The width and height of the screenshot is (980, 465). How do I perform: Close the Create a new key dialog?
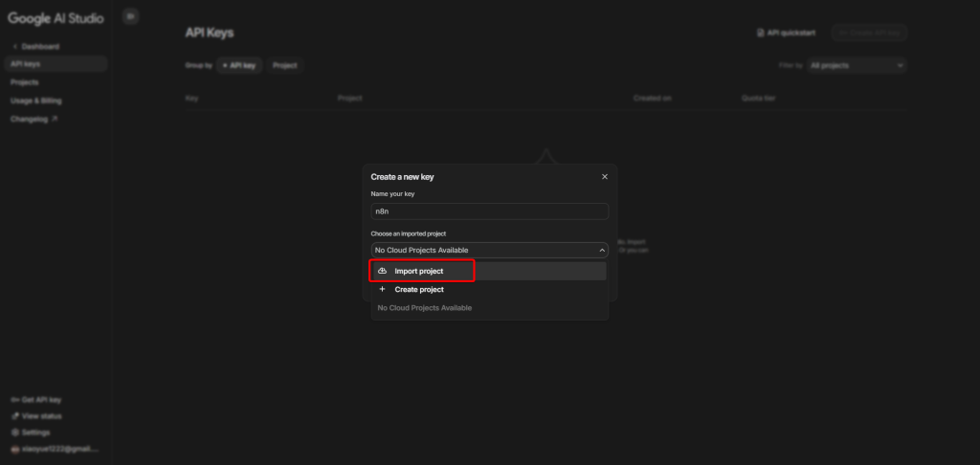(604, 177)
